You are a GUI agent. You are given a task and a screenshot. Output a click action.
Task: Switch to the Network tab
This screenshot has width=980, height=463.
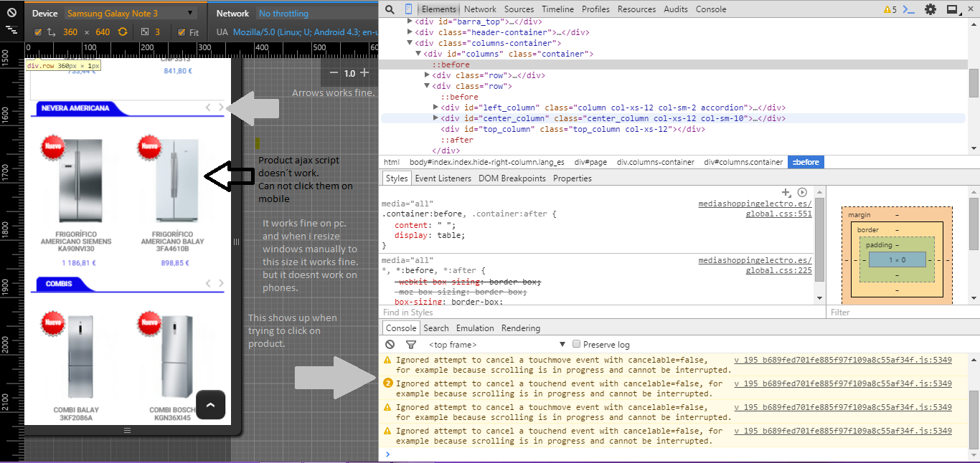(480, 9)
